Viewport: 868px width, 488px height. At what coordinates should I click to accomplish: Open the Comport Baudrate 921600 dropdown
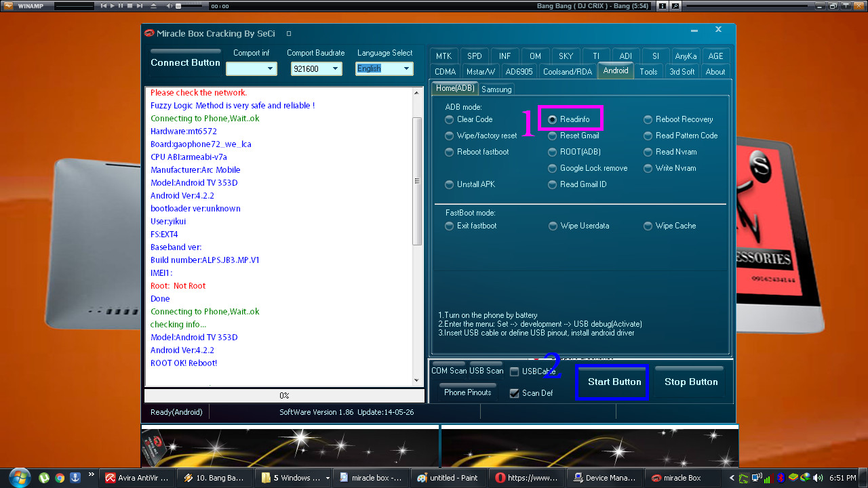pos(316,68)
